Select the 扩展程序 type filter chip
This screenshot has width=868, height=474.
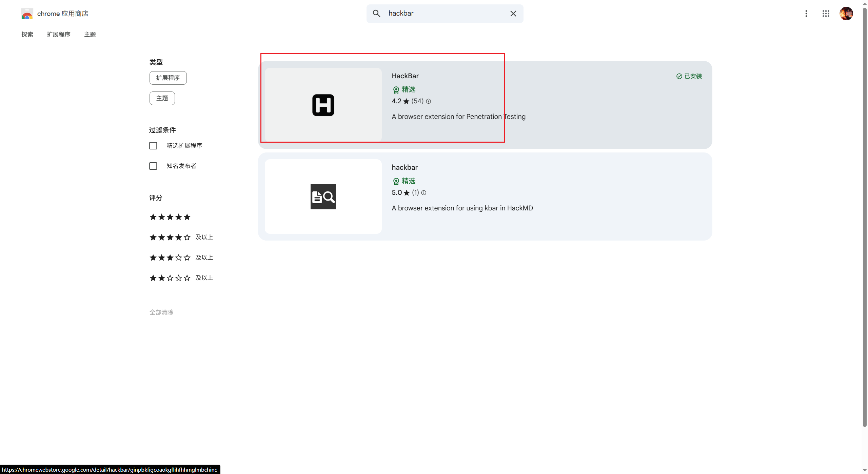pos(168,78)
